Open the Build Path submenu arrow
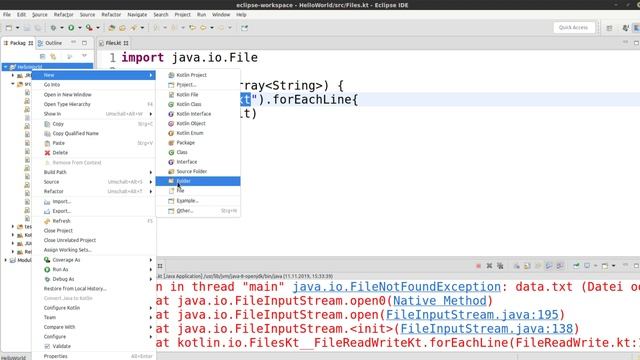640x360 pixels. pos(151,172)
